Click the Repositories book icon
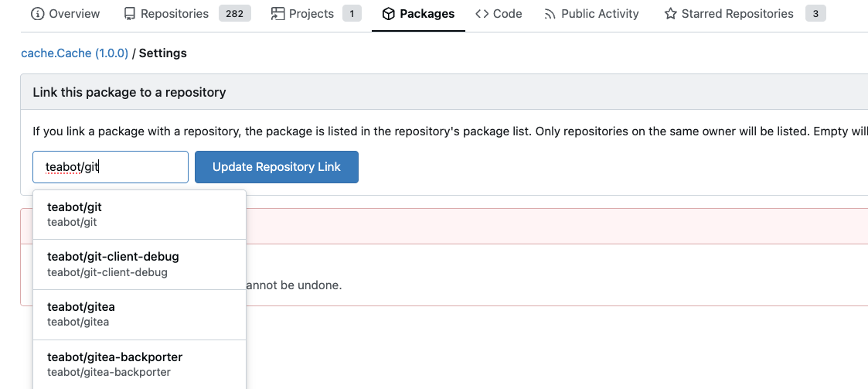The image size is (868, 389). coord(129,14)
